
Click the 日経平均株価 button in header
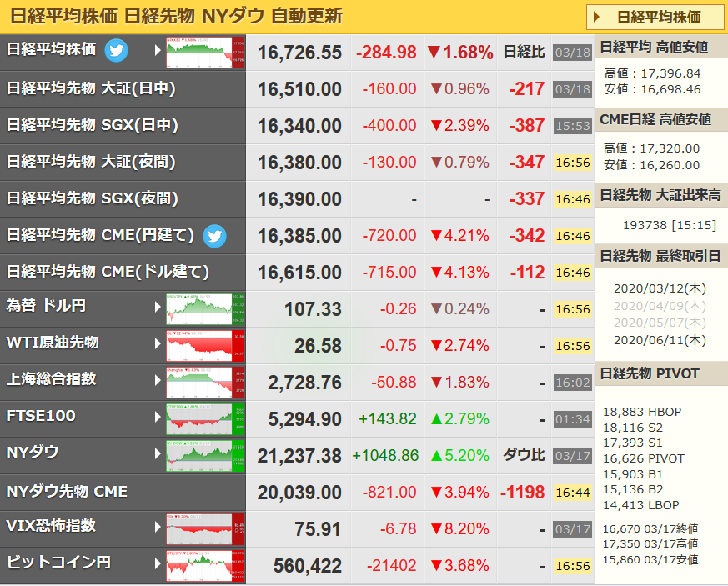tap(655, 18)
